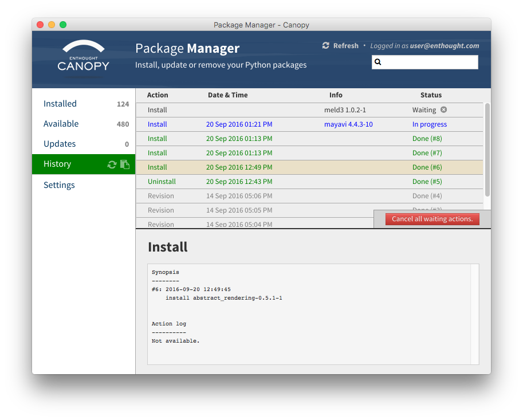The height and width of the screenshot is (420, 523).
Task: Click the logged-in user email text
Action: 445,46
